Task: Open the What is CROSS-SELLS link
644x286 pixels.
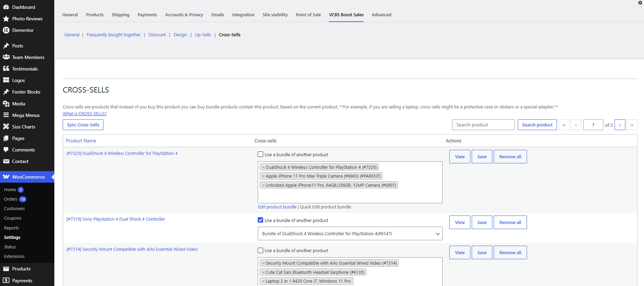Action: click(84, 114)
